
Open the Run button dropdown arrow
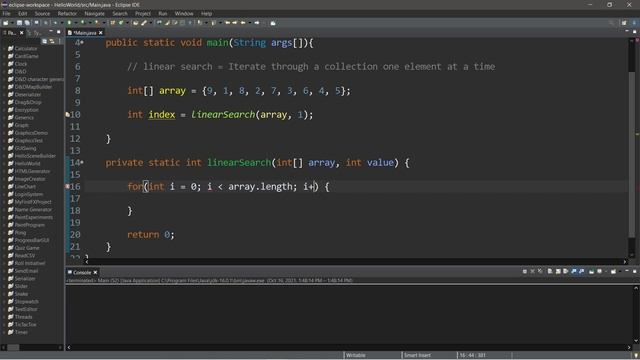(x=76, y=23)
